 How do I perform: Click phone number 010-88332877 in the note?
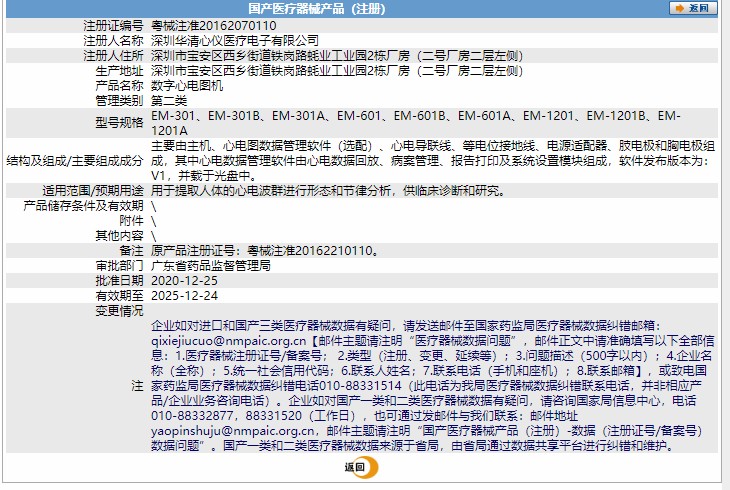pyautogui.click(x=192, y=415)
